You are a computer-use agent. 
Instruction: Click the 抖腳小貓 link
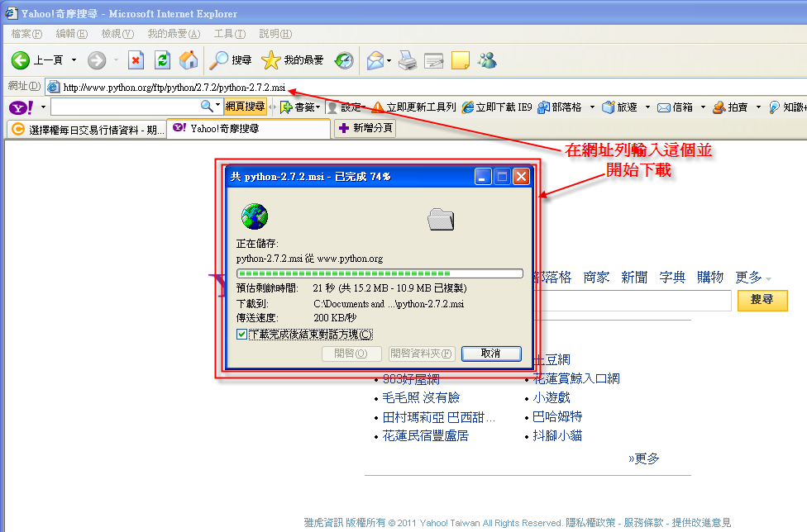(557, 436)
